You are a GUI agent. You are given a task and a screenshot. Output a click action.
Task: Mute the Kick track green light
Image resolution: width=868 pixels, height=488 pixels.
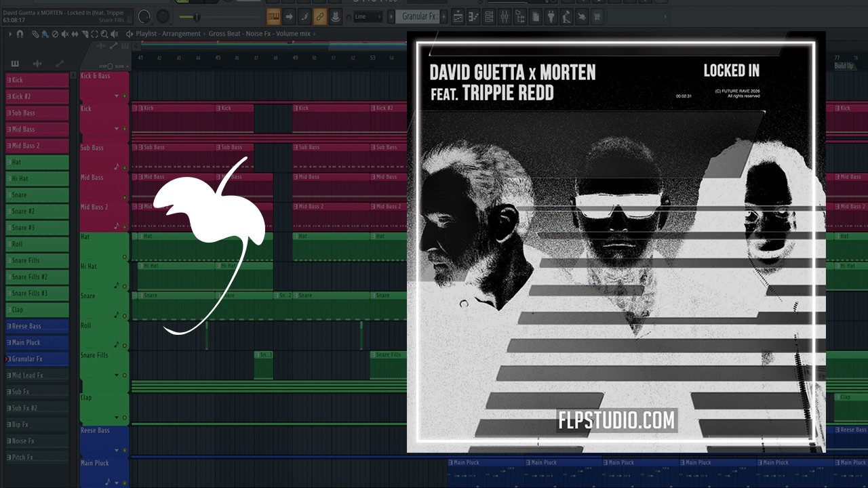click(x=125, y=129)
